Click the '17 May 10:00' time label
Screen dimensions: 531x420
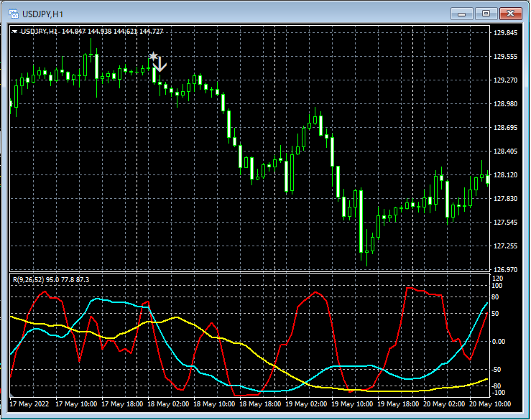(76, 404)
